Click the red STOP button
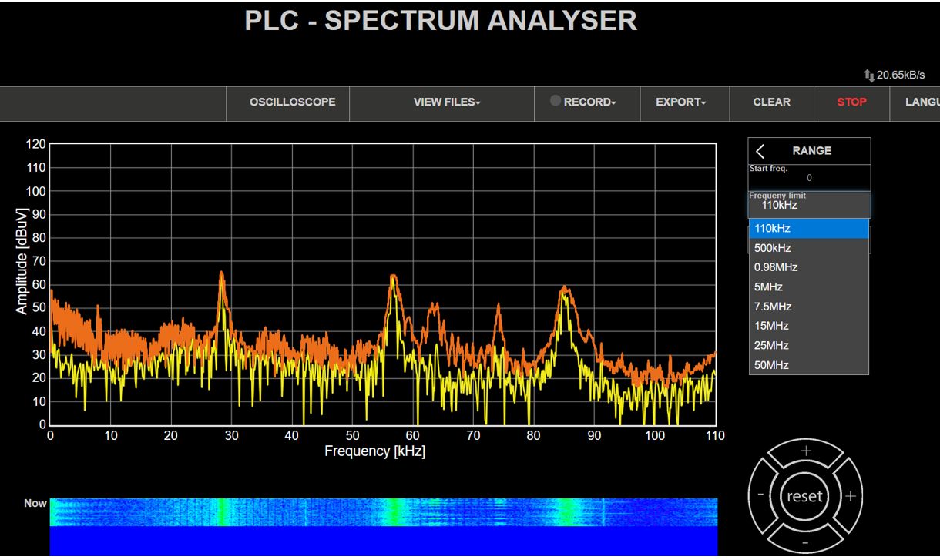The height and width of the screenshot is (560, 940). click(851, 102)
